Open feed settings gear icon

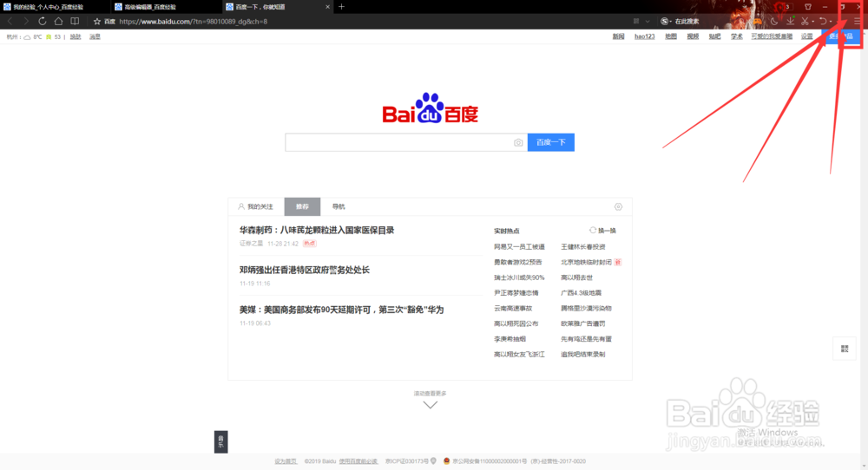click(618, 206)
